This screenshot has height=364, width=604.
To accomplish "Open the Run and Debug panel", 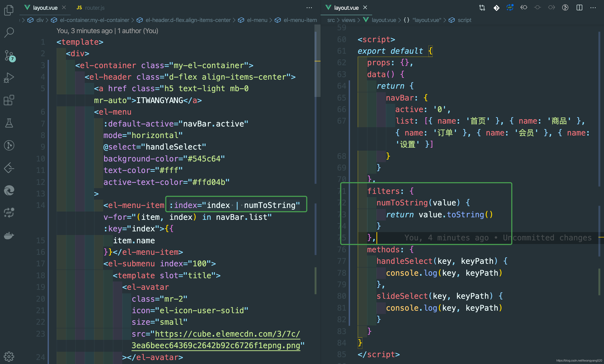I will (x=9, y=78).
